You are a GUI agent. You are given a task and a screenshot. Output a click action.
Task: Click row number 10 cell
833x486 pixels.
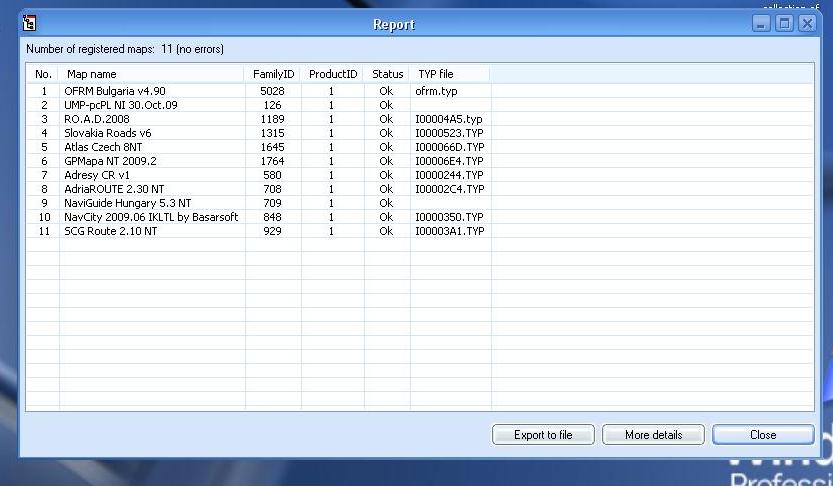[44, 217]
